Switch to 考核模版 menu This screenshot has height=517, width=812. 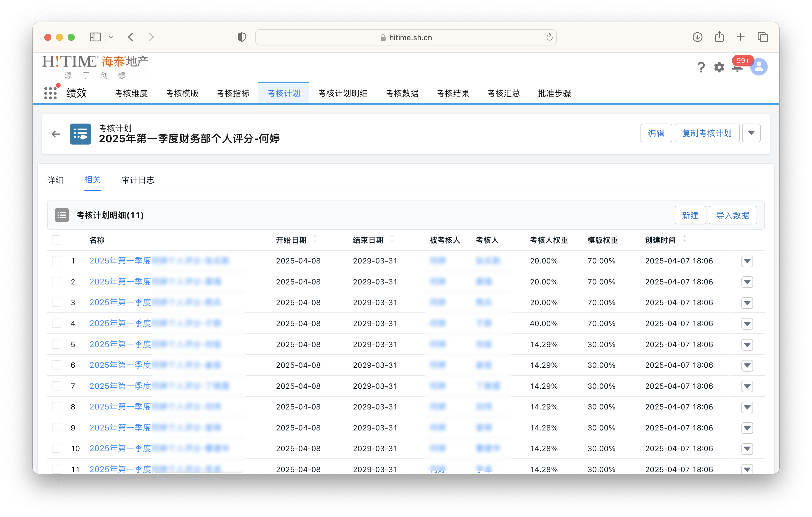(182, 93)
